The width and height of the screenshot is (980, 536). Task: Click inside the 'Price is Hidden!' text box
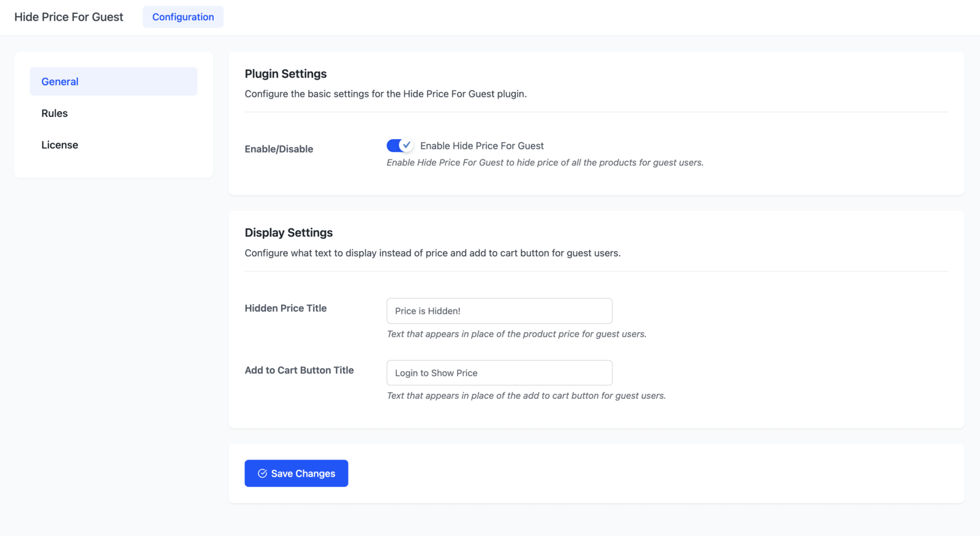499,311
